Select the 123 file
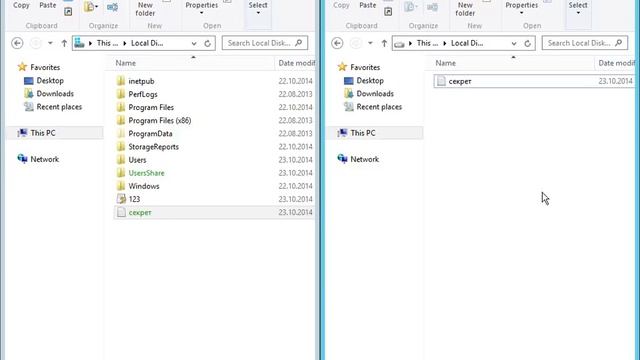 [134, 199]
